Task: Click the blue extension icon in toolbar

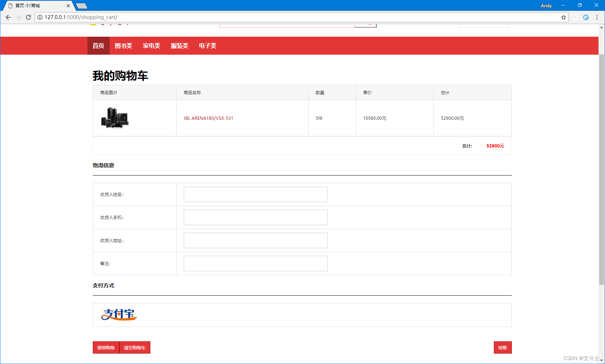Action: point(586,17)
